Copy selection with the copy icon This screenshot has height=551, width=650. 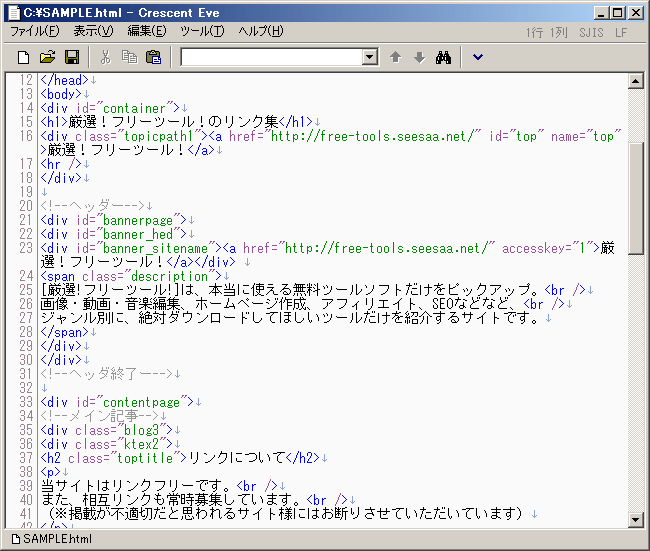(129, 57)
